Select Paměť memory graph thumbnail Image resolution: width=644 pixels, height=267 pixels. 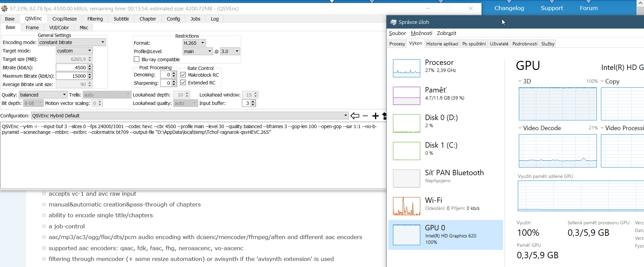[406, 96]
